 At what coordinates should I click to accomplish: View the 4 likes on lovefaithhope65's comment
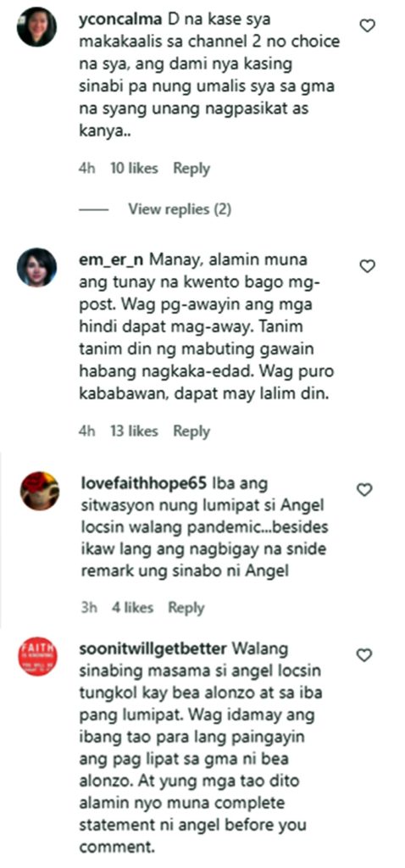click(132, 608)
